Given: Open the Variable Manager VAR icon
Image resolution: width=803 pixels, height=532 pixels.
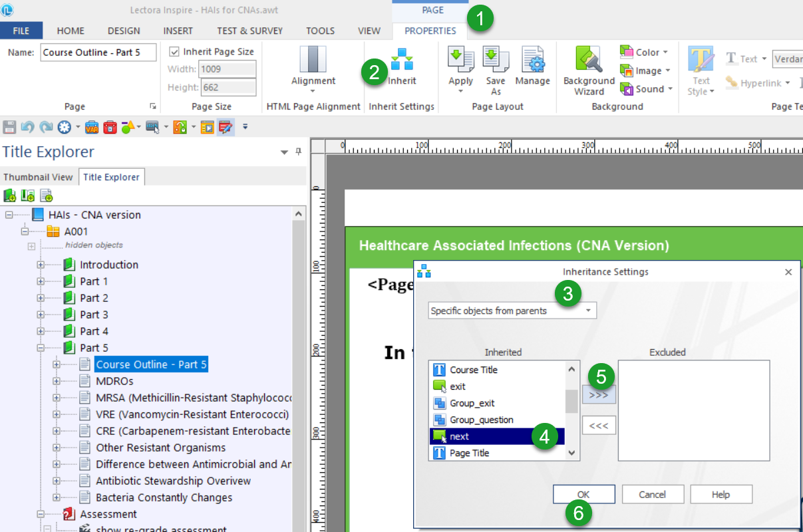Looking at the screenshot, I should point(92,126).
